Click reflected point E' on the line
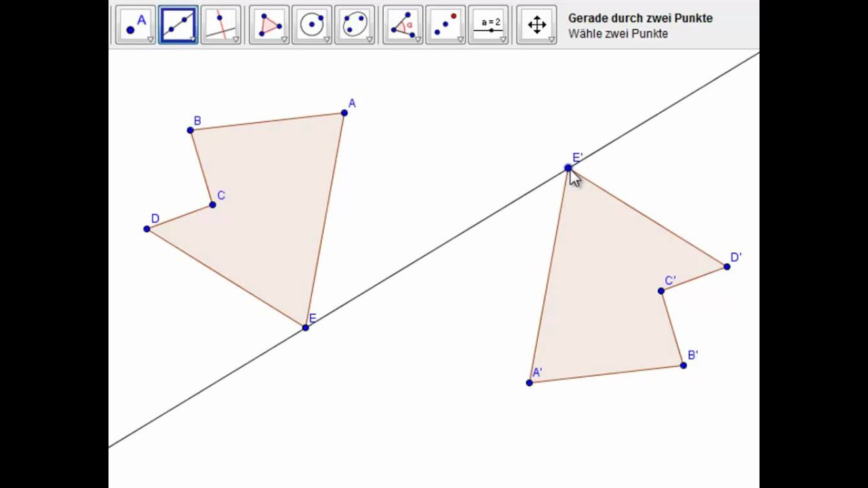The height and width of the screenshot is (488, 868). [568, 168]
